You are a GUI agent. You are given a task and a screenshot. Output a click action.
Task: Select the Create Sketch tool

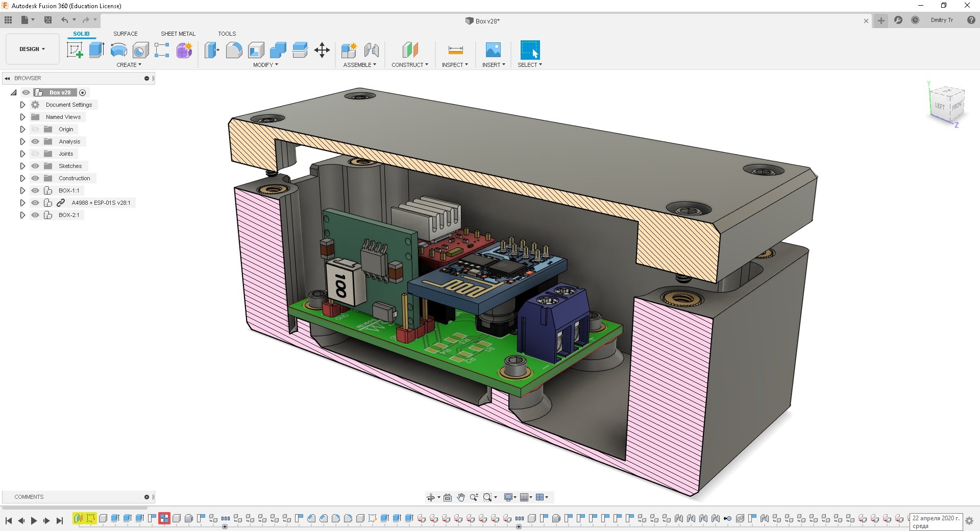point(75,50)
